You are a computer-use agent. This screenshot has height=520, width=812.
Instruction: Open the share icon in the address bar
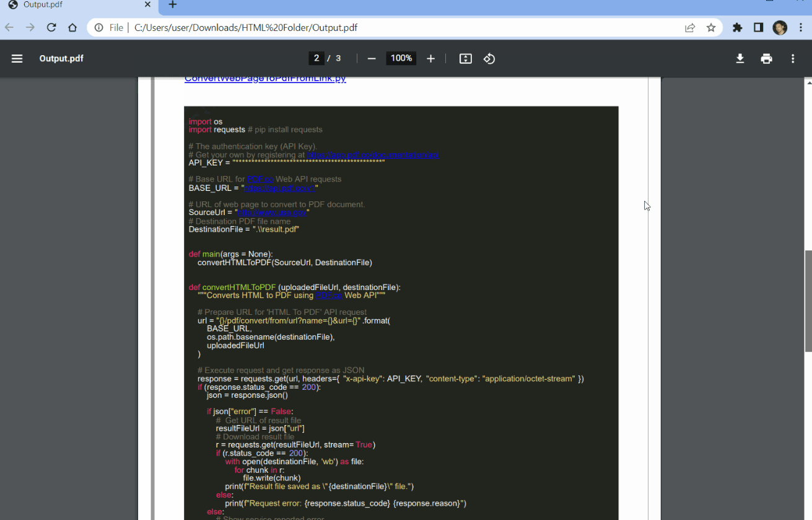point(689,27)
